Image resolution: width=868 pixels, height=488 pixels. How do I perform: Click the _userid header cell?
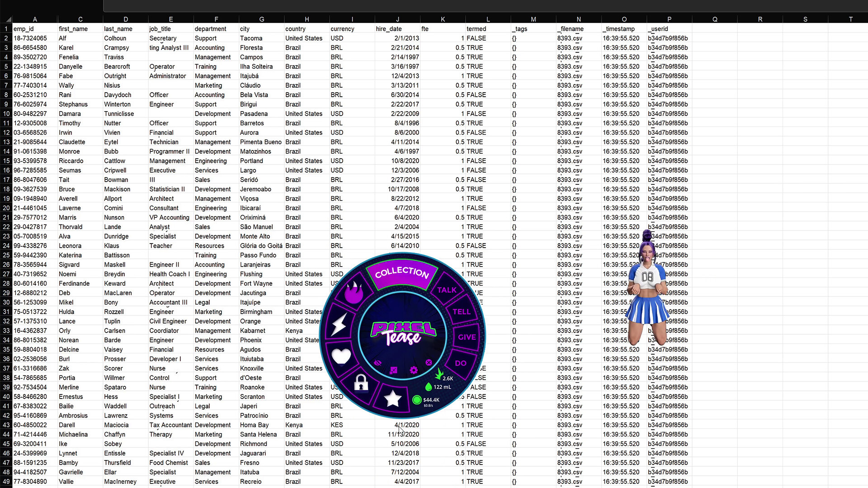coord(669,28)
